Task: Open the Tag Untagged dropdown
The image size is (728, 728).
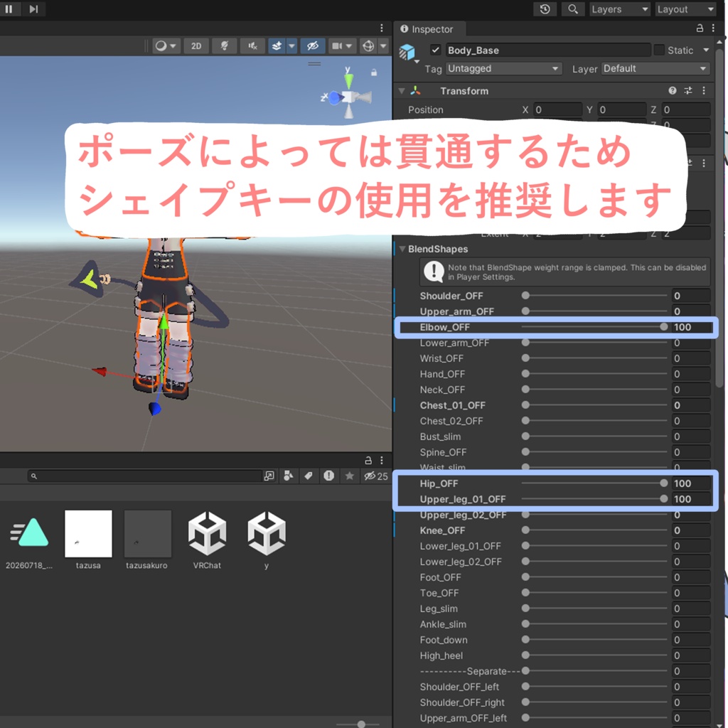Action: pos(503,69)
